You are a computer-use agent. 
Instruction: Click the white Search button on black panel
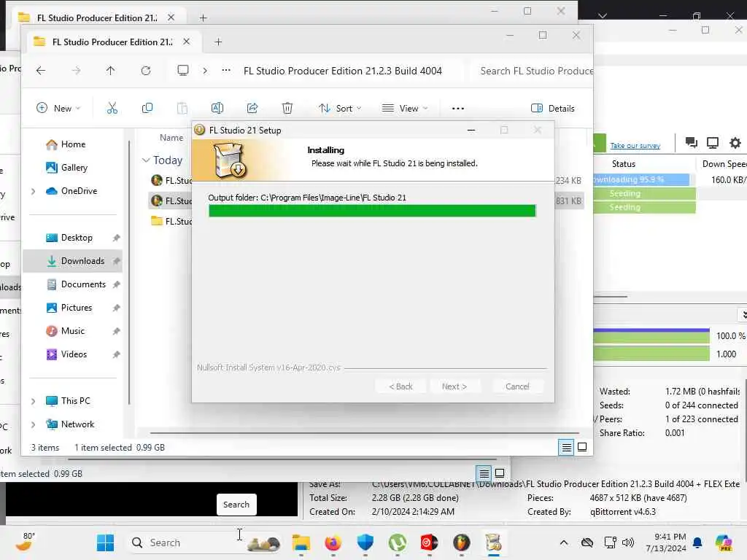(x=236, y=505)
